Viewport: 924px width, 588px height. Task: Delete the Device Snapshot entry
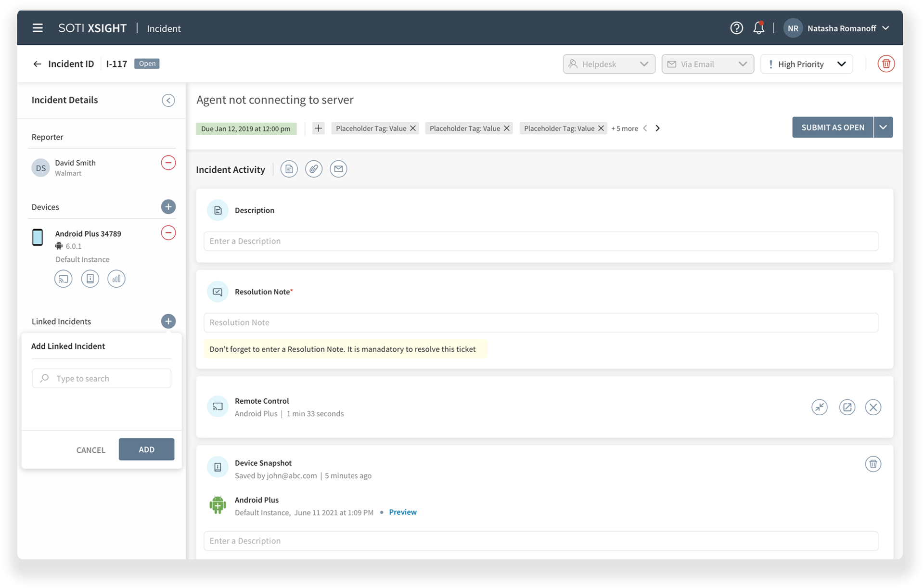[x=873, y=464]
